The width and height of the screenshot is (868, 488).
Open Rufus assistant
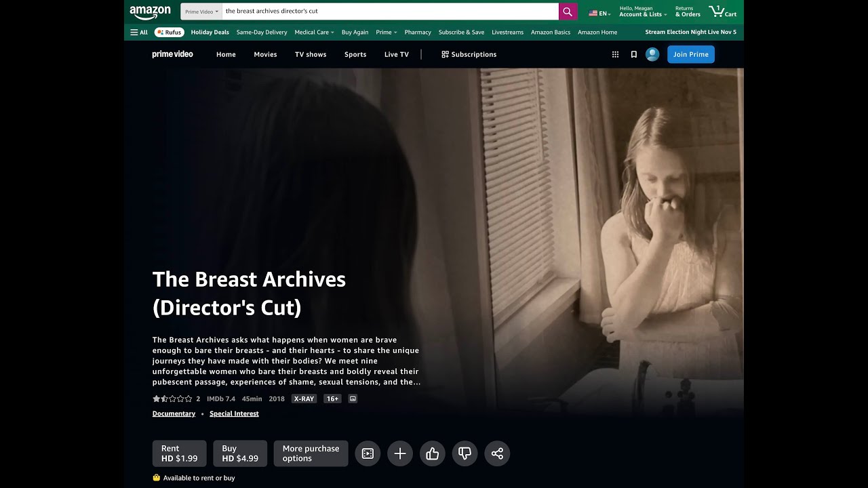coord(170,32)
